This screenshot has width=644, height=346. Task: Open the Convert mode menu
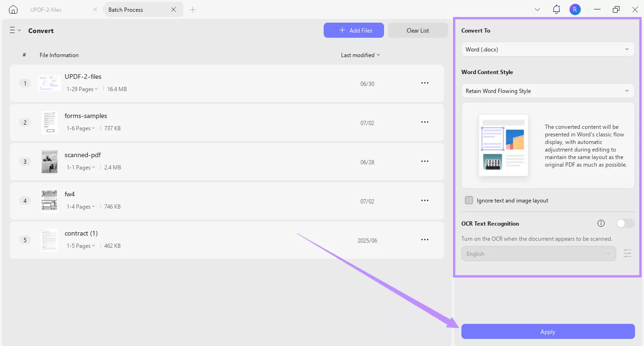point(15,30)
